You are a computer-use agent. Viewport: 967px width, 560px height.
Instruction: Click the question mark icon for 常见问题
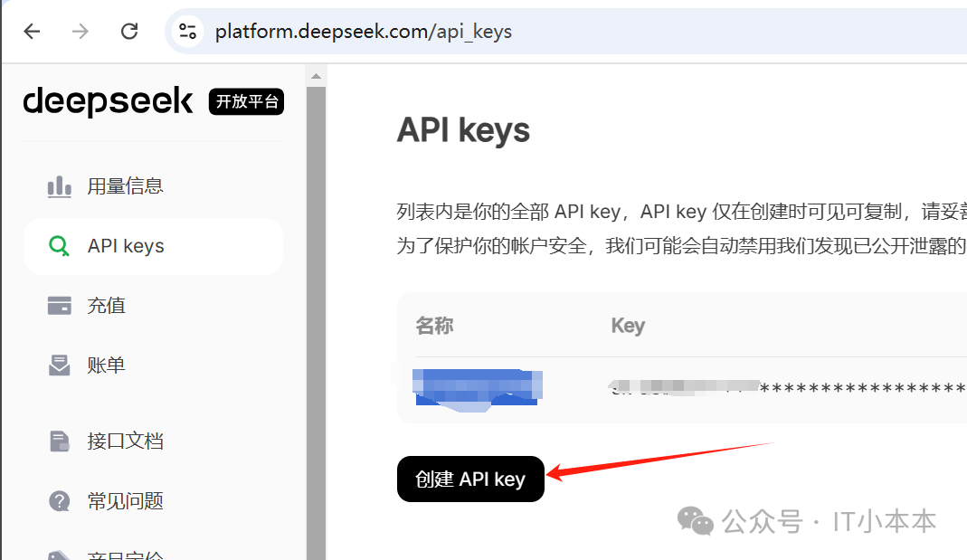click(x=59, y=501)
